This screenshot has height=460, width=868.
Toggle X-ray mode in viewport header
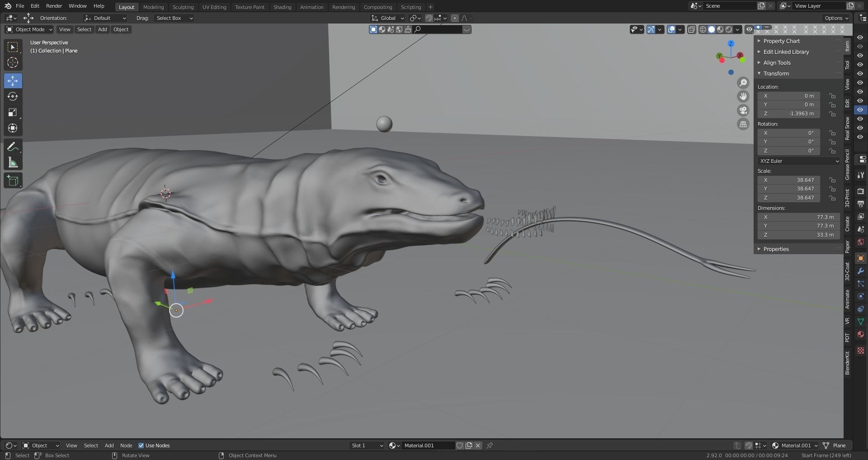tap(691, 29)
